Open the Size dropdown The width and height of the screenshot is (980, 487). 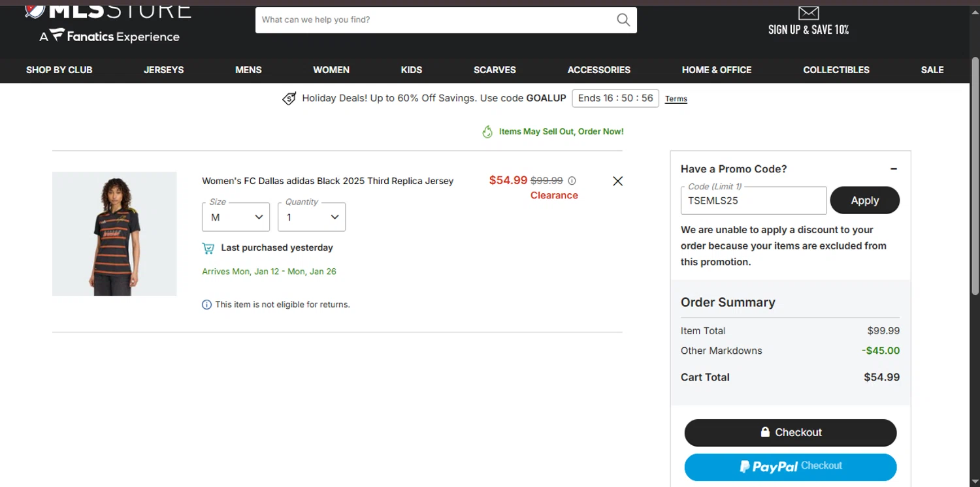pyautogui.click(x=236, y=217)
